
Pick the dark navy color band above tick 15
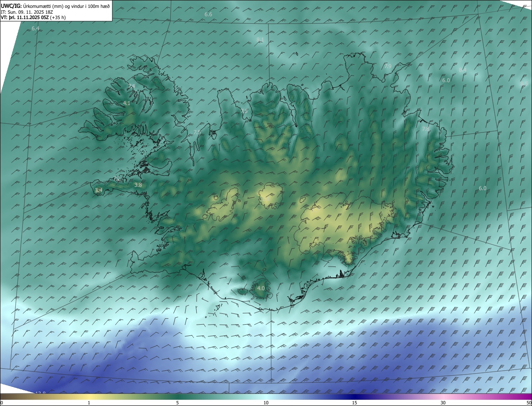355,396
